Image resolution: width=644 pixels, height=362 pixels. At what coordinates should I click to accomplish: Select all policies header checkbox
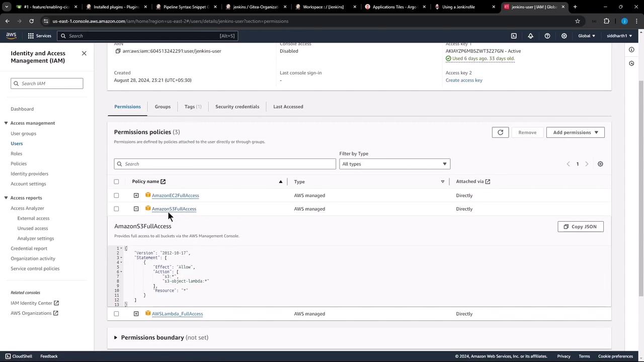[x=116, y=182]
